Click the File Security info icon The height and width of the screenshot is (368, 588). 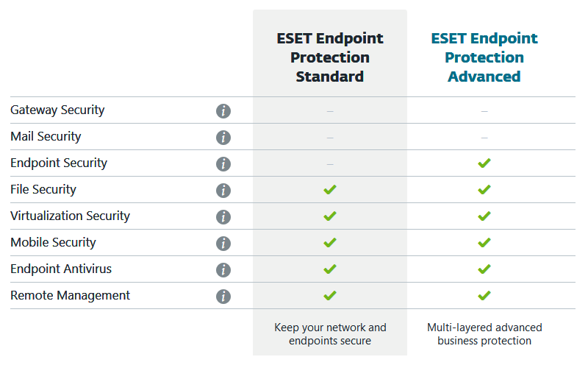tap(223, 191)
